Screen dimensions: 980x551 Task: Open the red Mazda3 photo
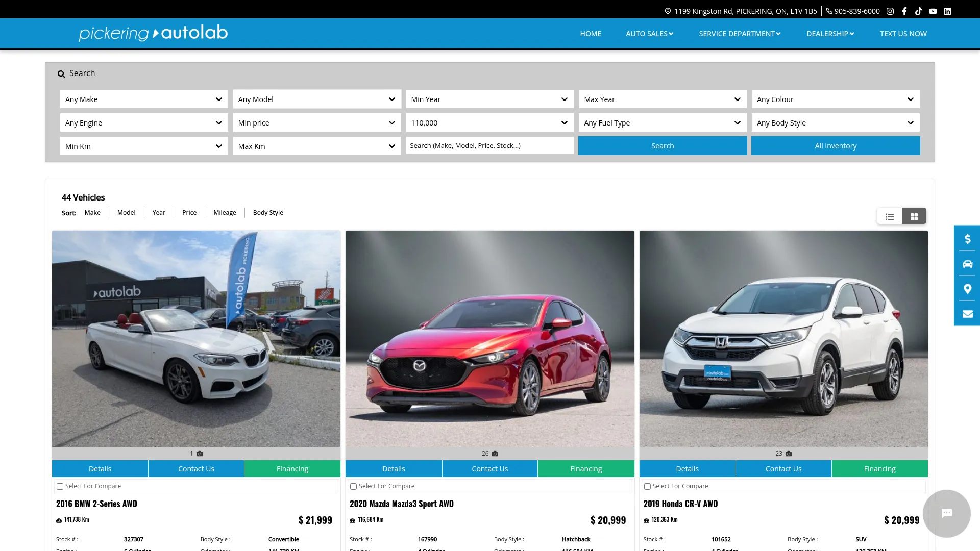490,339
